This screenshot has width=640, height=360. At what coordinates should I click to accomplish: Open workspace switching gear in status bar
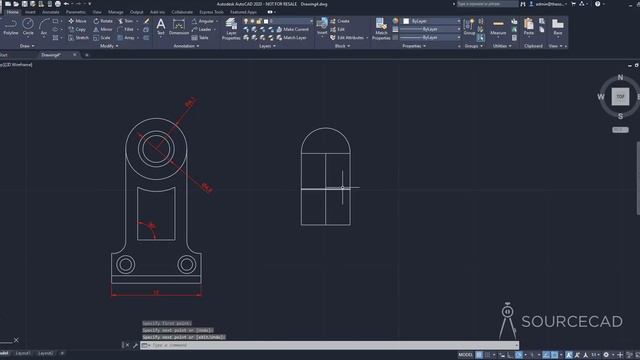point(606,355)
